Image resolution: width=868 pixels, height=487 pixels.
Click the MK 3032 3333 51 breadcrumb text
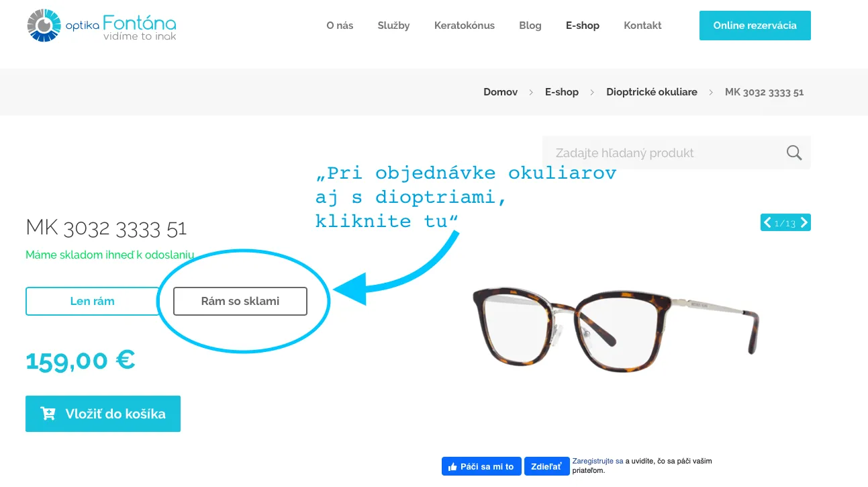[x=764, y=92]
